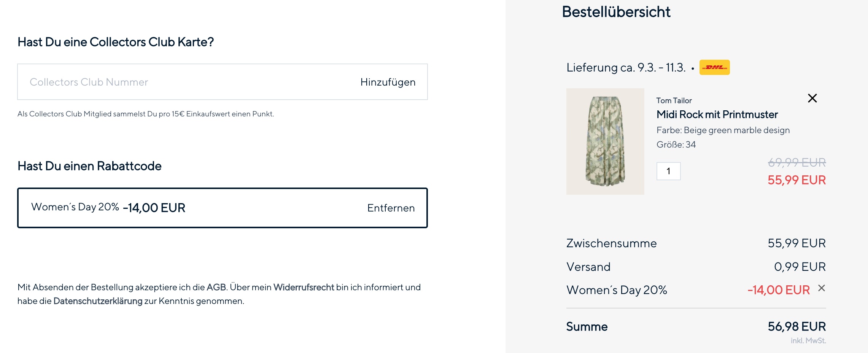The height and width of the screenshot is (353, 868).
Task: Click the Tom Tailor brand name
Action: [x=674, y=100]
